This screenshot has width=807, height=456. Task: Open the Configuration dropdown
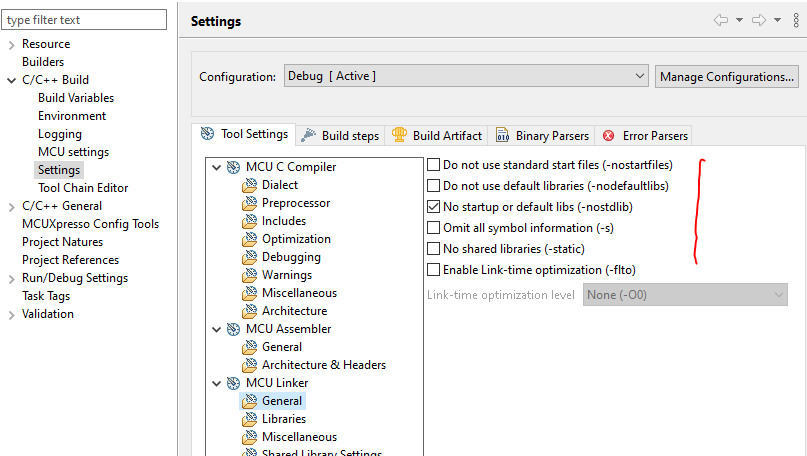tap(465, 76)
